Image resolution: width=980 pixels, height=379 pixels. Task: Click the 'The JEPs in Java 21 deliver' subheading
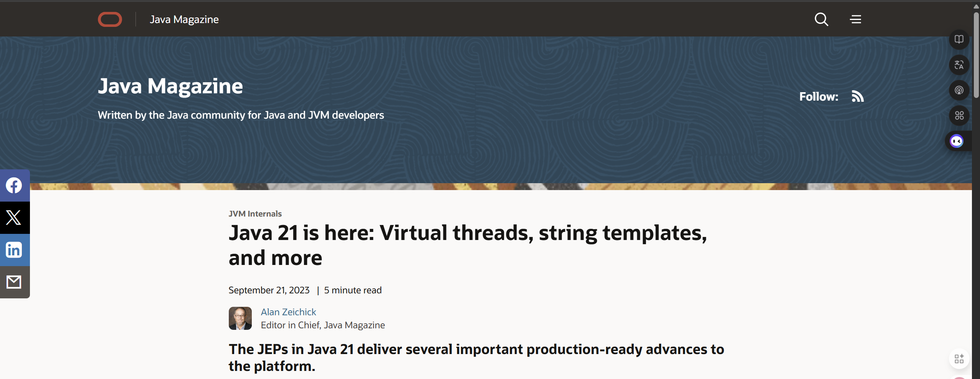point(476,357)
